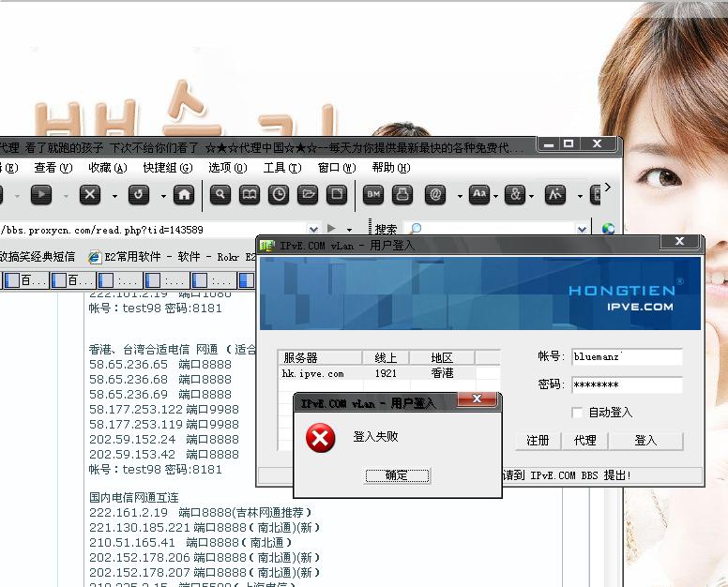Open the 帮助(H) menu
The image size is (728, 587).
tap(391, 168)
